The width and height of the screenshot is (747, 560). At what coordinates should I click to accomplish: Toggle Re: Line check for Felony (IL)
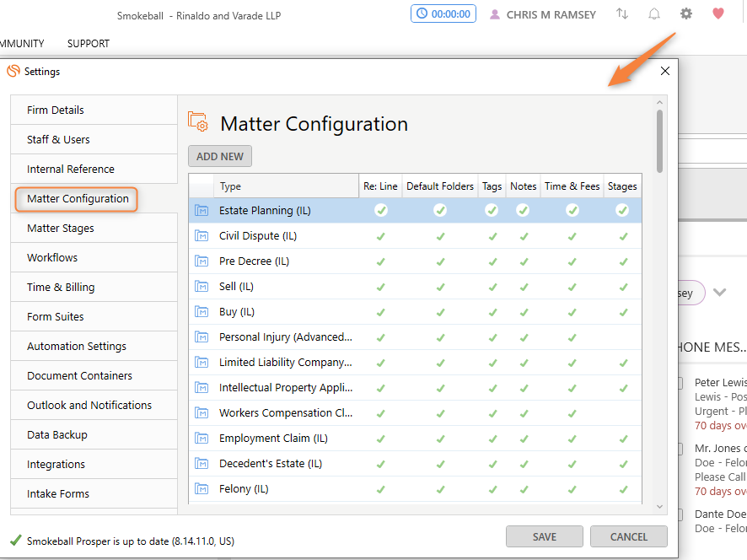(380, 489)
